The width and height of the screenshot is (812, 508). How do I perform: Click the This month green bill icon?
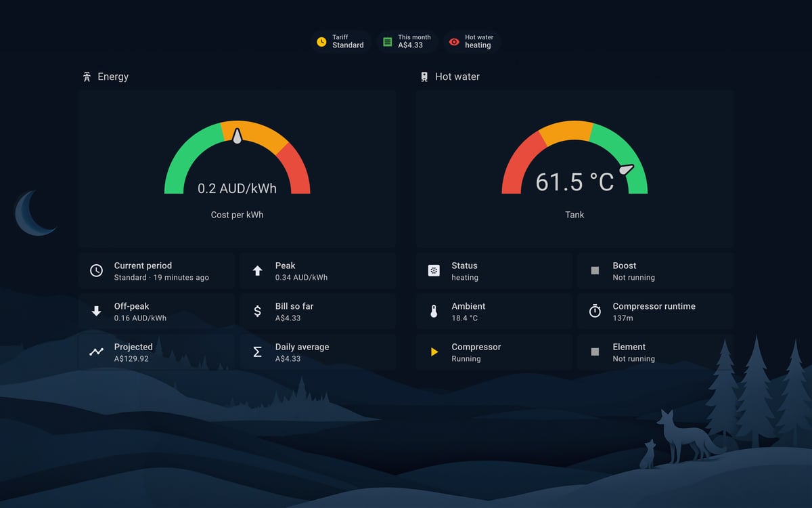[387, 42]
